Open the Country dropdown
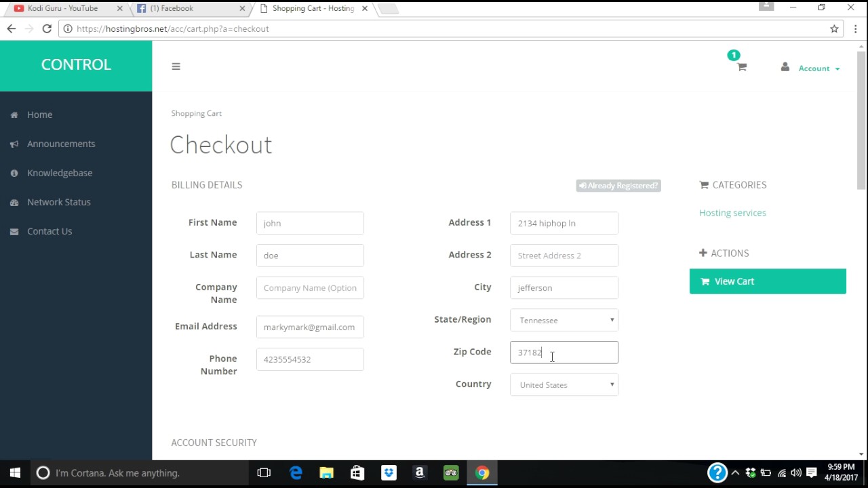Image resolution: width=868 pixels, height=488 pixels. (x=564, y=385)
